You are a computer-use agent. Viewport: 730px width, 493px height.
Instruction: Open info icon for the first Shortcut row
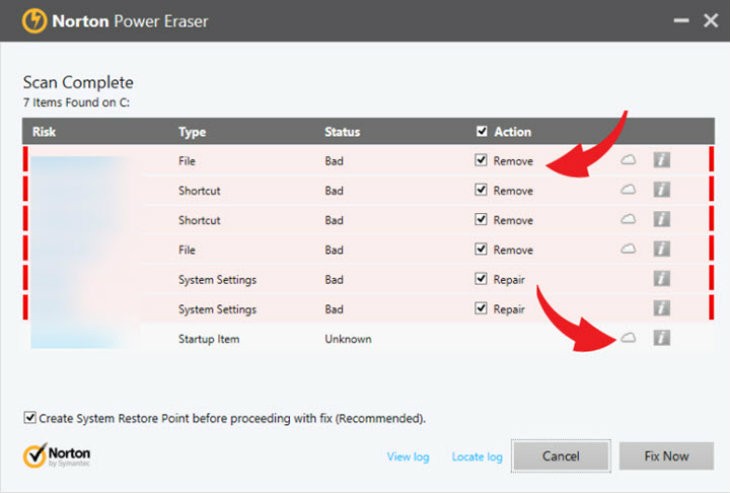662,189
